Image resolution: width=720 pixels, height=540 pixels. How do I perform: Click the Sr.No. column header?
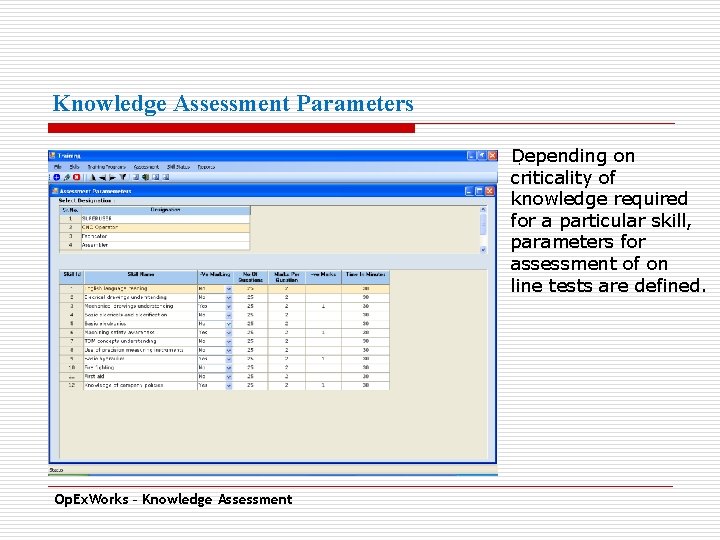(x=70, y=210)
